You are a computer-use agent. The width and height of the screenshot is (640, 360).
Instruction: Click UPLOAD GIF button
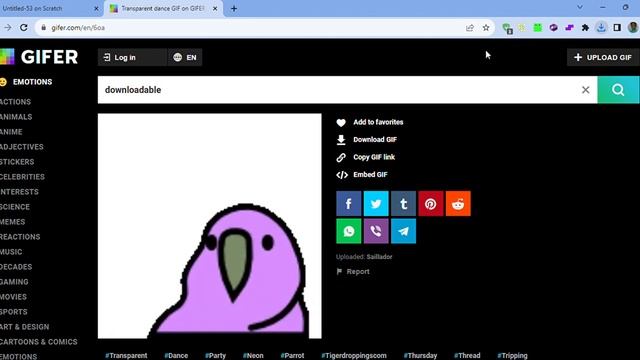pos(603,57)
